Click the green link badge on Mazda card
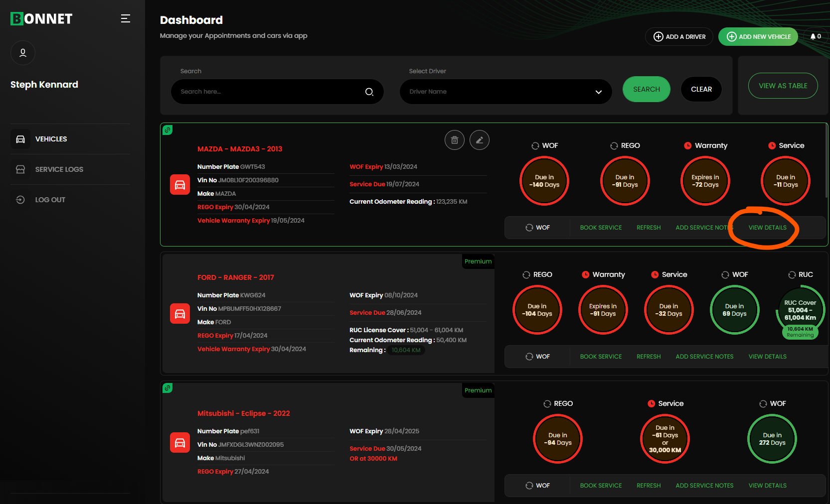830x504 pixels. (x=167, y=130)
